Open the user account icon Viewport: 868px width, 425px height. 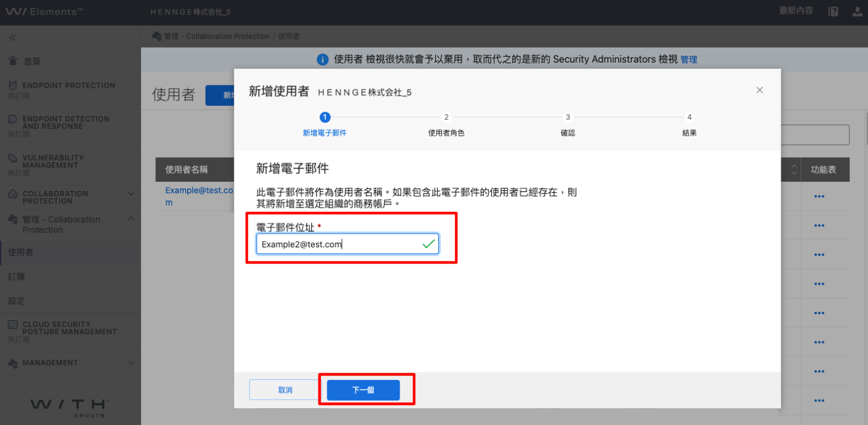click(857, 11)
